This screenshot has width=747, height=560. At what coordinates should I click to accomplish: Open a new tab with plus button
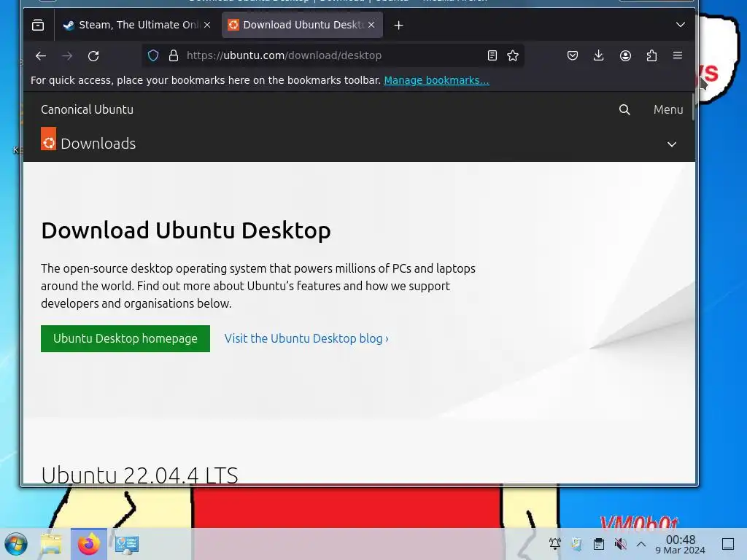click(399, 26)
